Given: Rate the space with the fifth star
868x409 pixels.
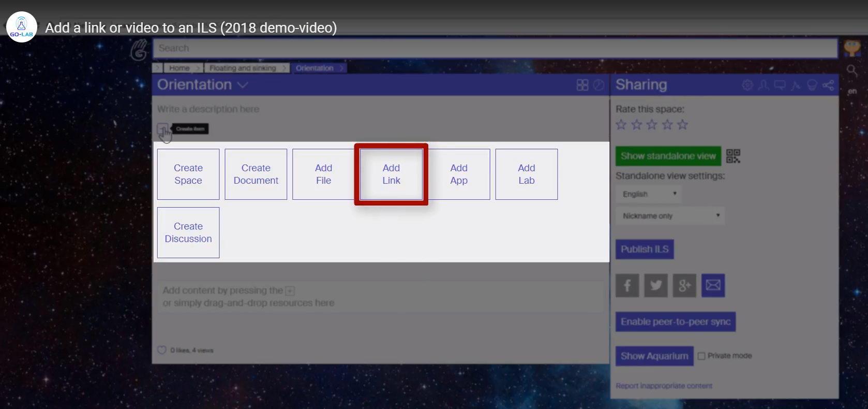Looking at the screenshot, I should [683, 125].
